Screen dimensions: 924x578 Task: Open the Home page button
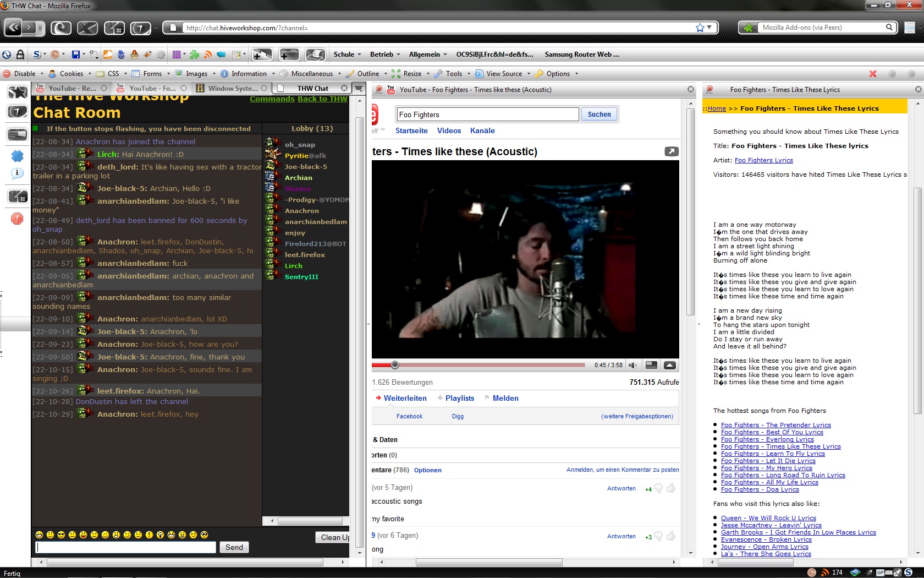click(x=114, y=28)
